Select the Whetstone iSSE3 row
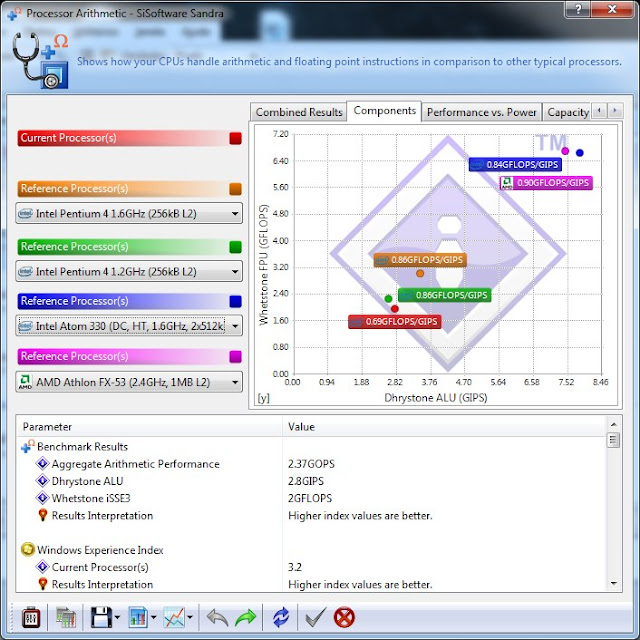The width and height of the screenshot is (640, 640). pyautogui.click(x=311, y=498)
